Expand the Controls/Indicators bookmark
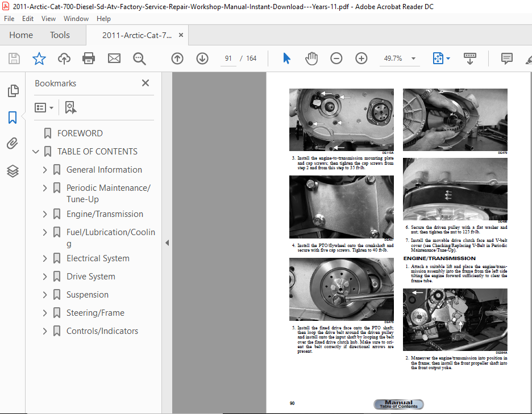This screenshot has width=532, height=414. point(45,331)
